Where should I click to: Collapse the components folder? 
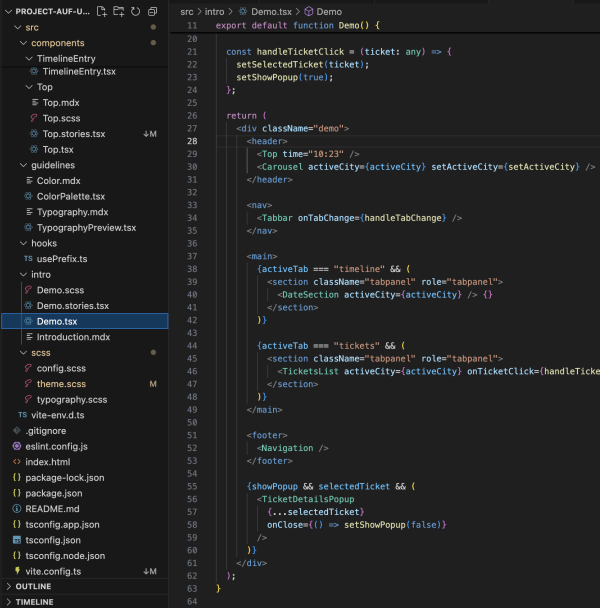click(23, 43)
